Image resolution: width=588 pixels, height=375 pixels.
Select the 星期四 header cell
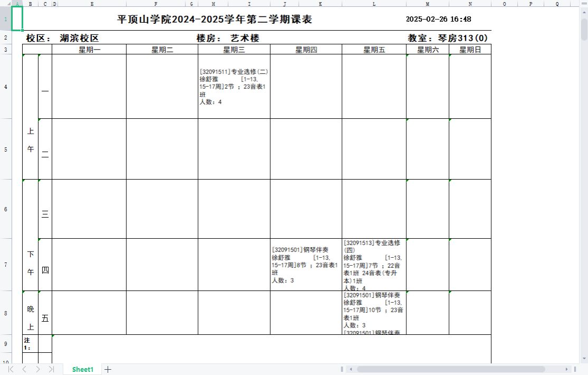[x=306, y=50]
